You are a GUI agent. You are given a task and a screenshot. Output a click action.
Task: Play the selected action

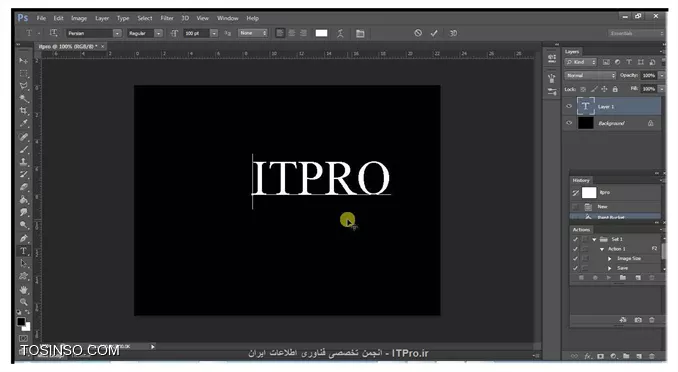coord(609,278)
